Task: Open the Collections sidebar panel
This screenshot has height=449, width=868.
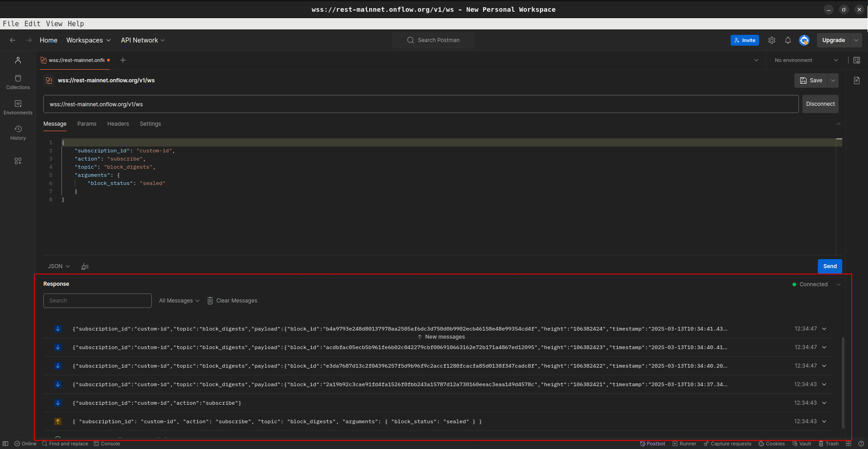Action: click(18, 82)
